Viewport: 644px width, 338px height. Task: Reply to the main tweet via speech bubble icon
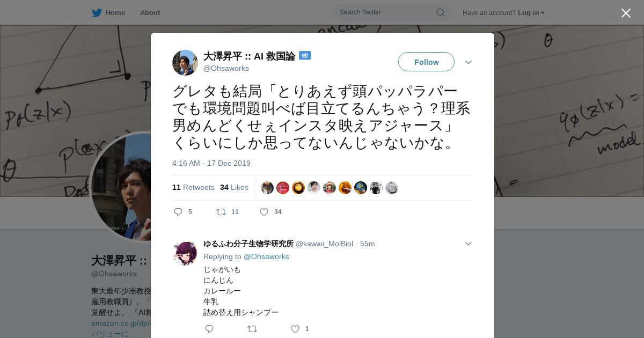tap(178, 212)
